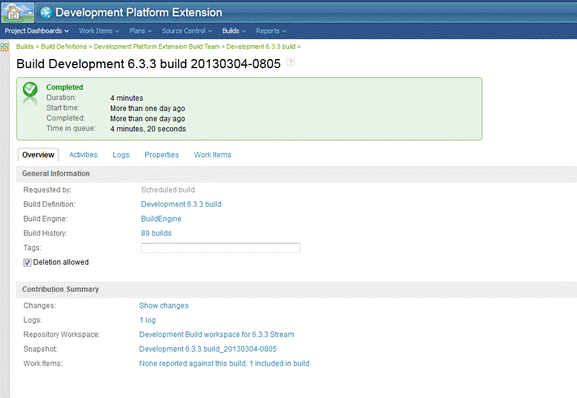Open the Build Definitions breadcrumb
The height and width of the screenshot is (398, 577).
(64, 47)
